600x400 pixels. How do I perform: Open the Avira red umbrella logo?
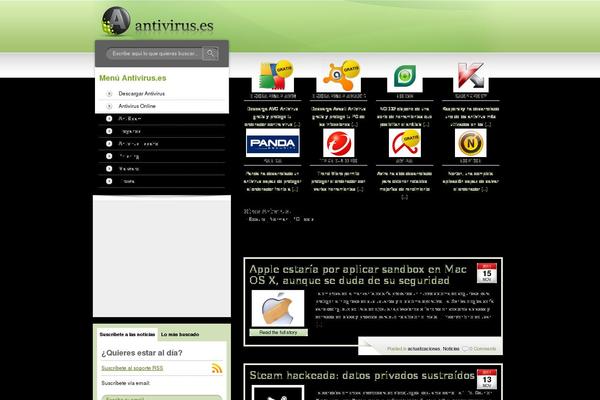[405, 143]
